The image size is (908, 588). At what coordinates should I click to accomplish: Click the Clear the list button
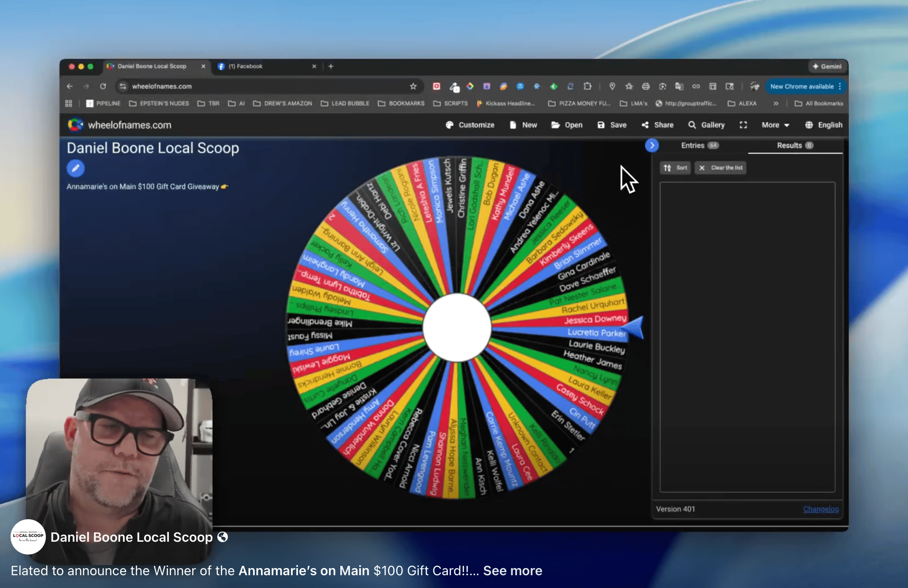[721, 167]
